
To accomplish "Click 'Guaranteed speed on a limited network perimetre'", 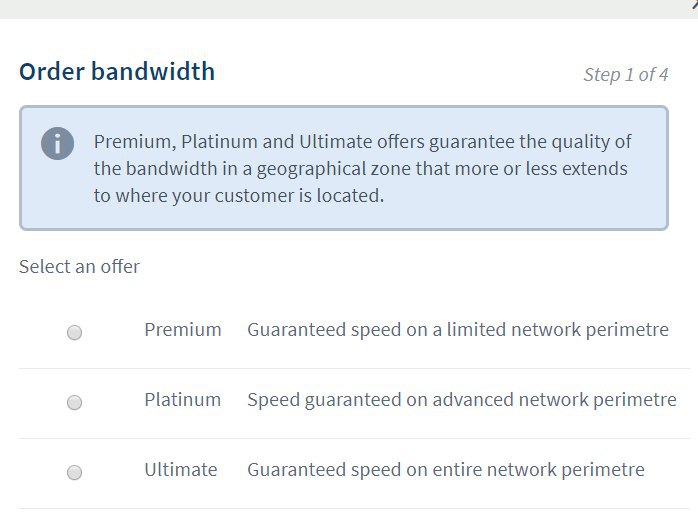I will click(458, 330).
